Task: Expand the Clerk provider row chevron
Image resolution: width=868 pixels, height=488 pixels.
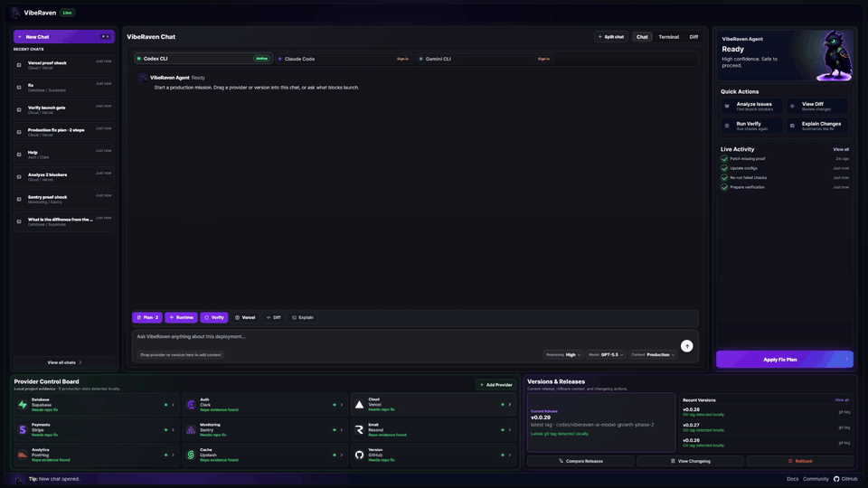Action: [x=341, y=405]
